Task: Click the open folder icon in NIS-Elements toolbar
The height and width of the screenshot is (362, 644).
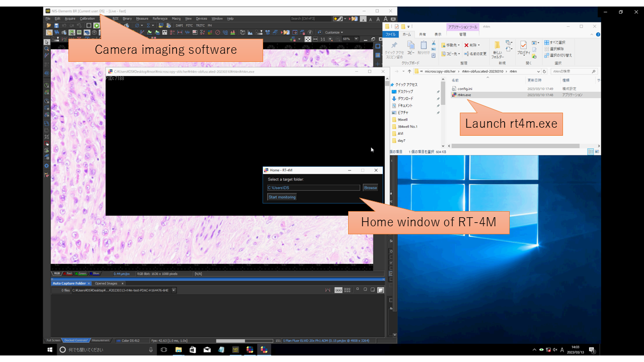Action: [49, 25]
